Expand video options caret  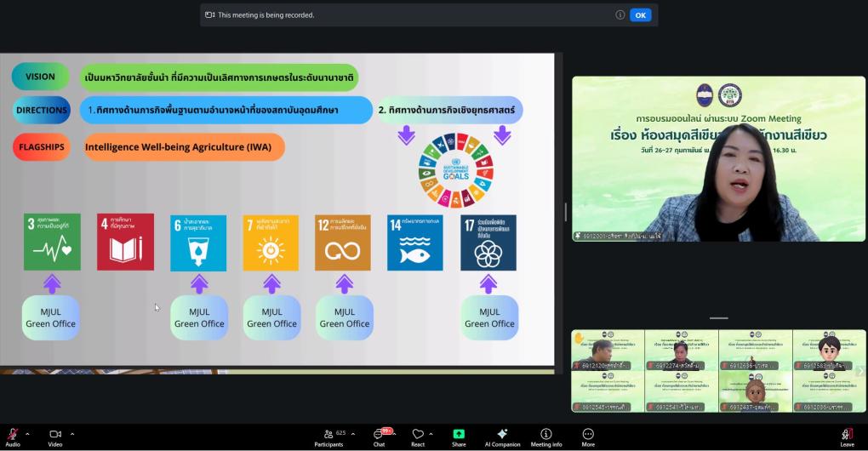[x=71, y=433]
